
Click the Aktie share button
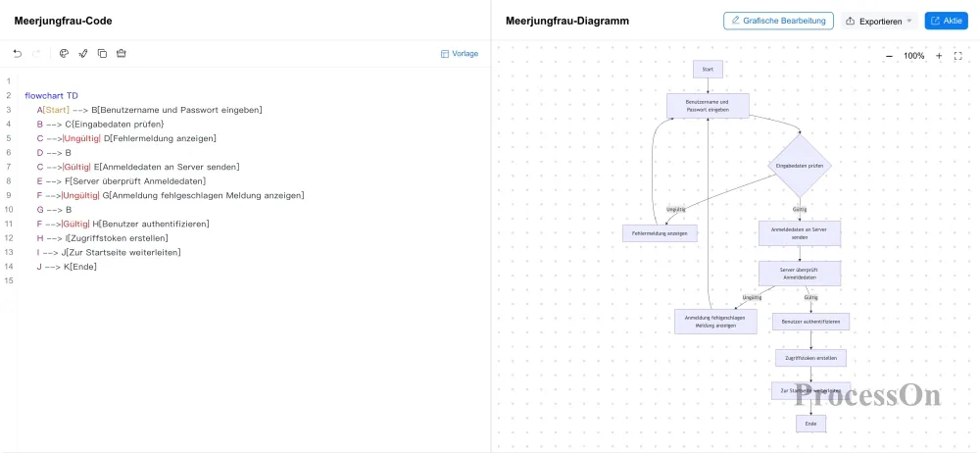[947, 21]
